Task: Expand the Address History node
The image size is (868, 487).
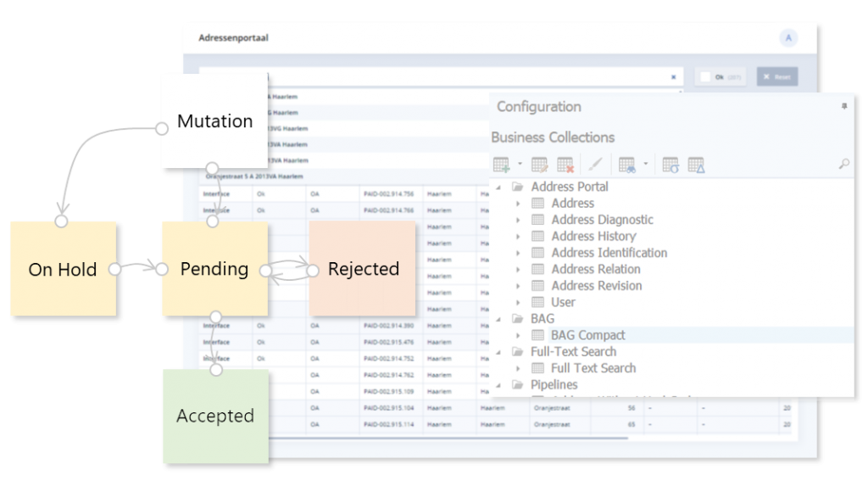Action: (x=518, y=237)
